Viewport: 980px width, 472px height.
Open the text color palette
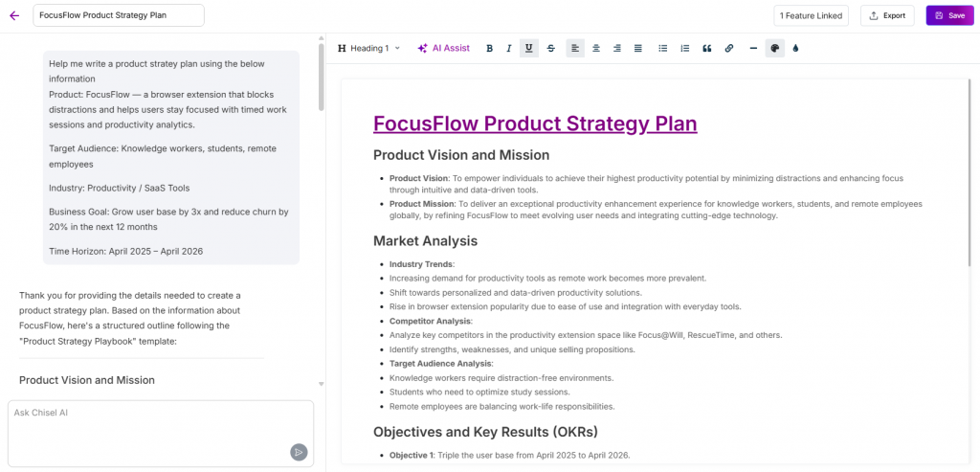(774, 48)
